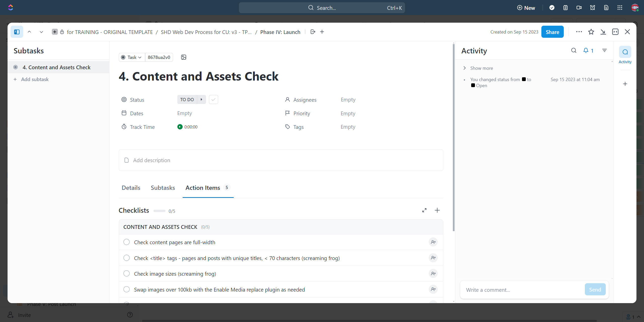
Task: Open the Task type dropdown
Action: click(132, 57)
